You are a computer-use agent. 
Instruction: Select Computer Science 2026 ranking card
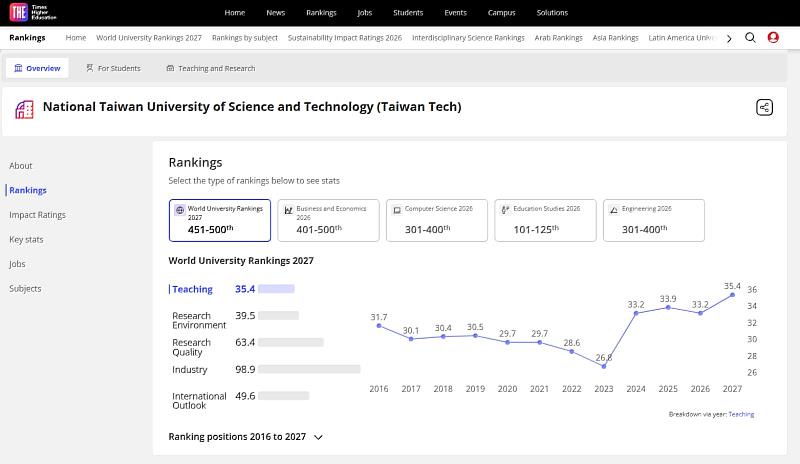click(436, 220)
